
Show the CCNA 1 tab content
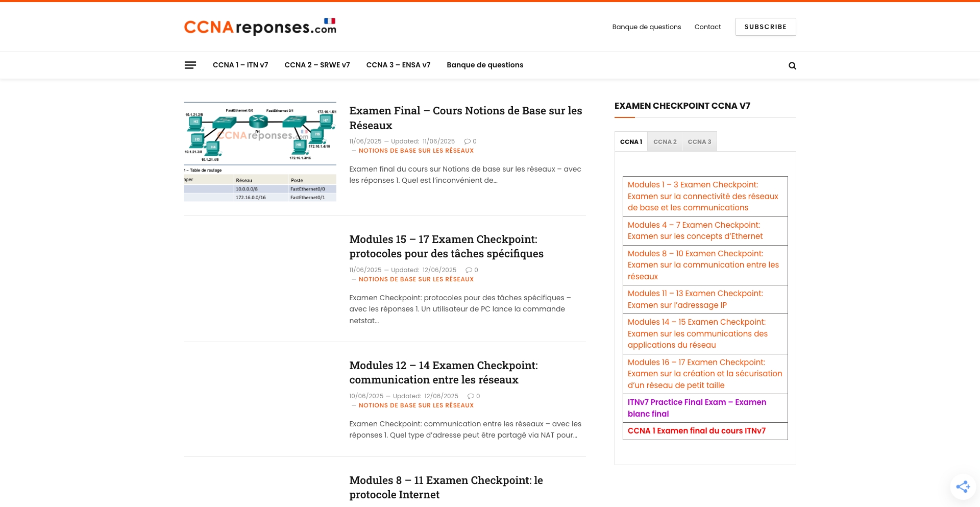point(631,141)
